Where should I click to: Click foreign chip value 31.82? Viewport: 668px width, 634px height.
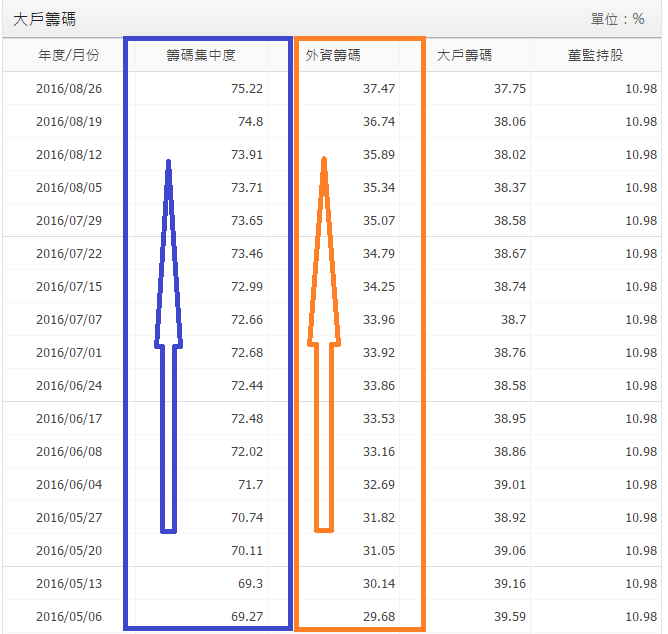(379, 518)
